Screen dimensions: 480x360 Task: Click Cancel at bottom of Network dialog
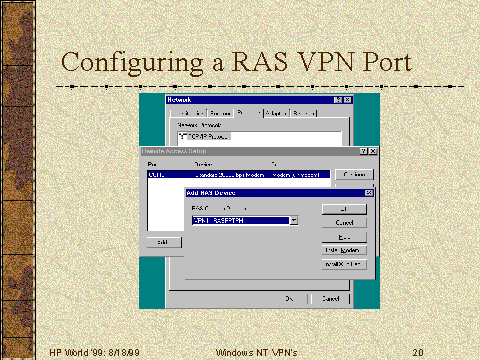pyautogui.click(x=330, y=299)
